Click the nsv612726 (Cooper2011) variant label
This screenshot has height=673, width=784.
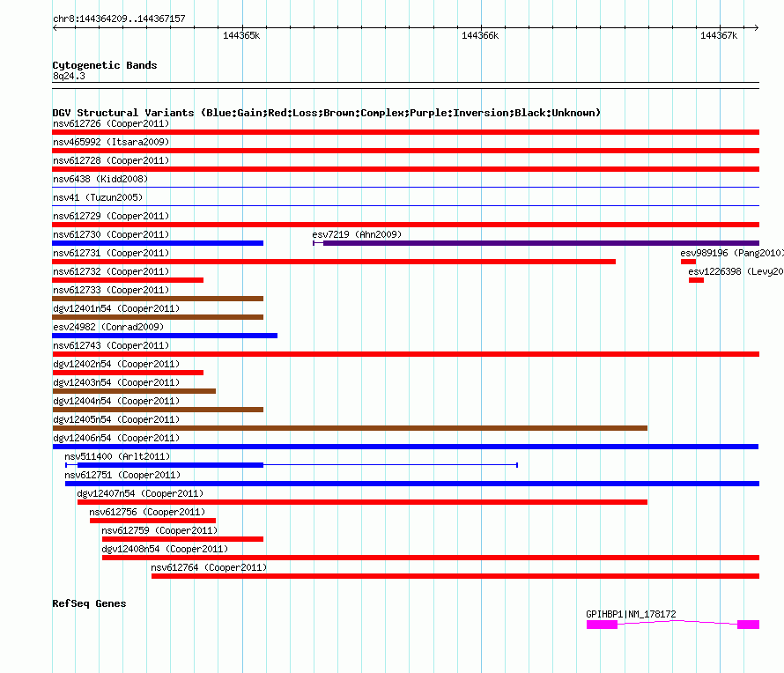[x=111, y=123]
